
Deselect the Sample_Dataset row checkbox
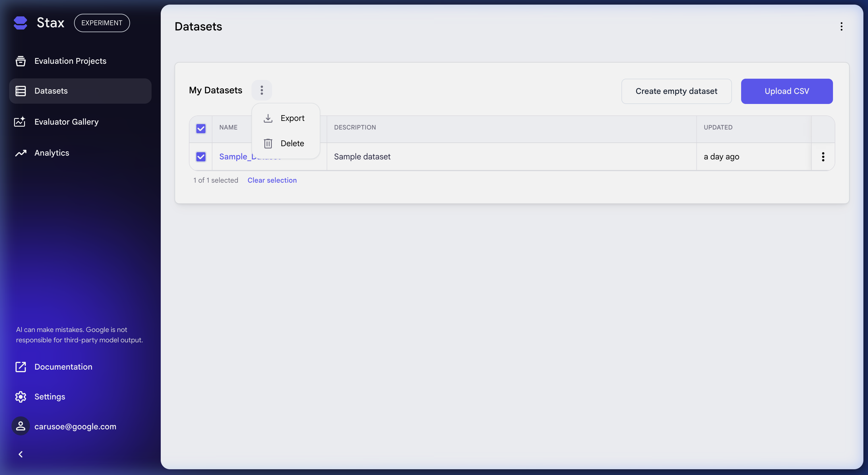[x=200, y=157]
